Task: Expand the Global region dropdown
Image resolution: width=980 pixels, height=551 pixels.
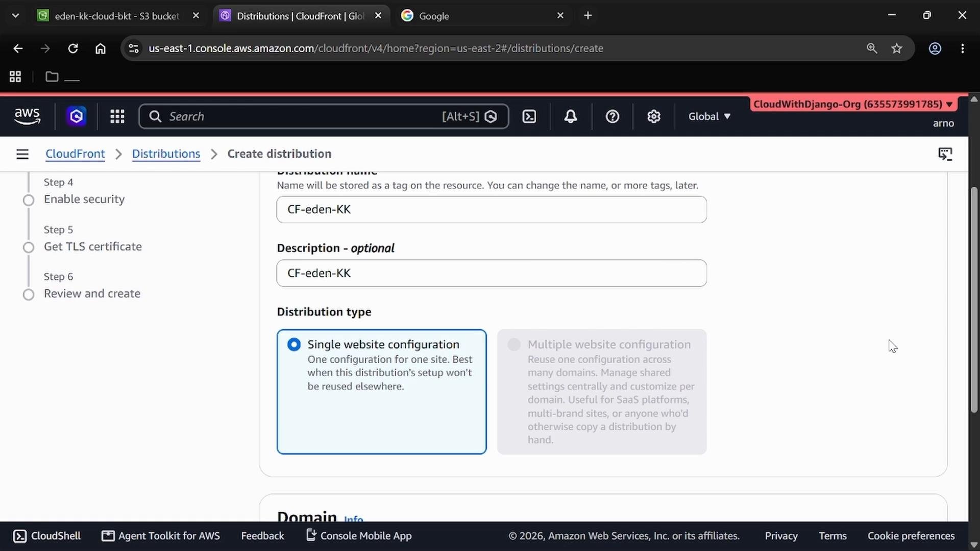Action: [709, 116]
